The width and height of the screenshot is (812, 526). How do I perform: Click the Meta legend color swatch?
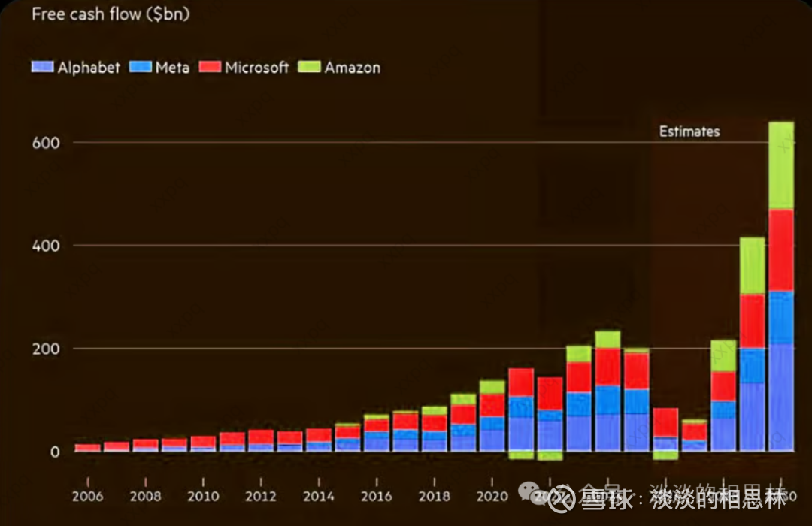[x=141, y=68]
